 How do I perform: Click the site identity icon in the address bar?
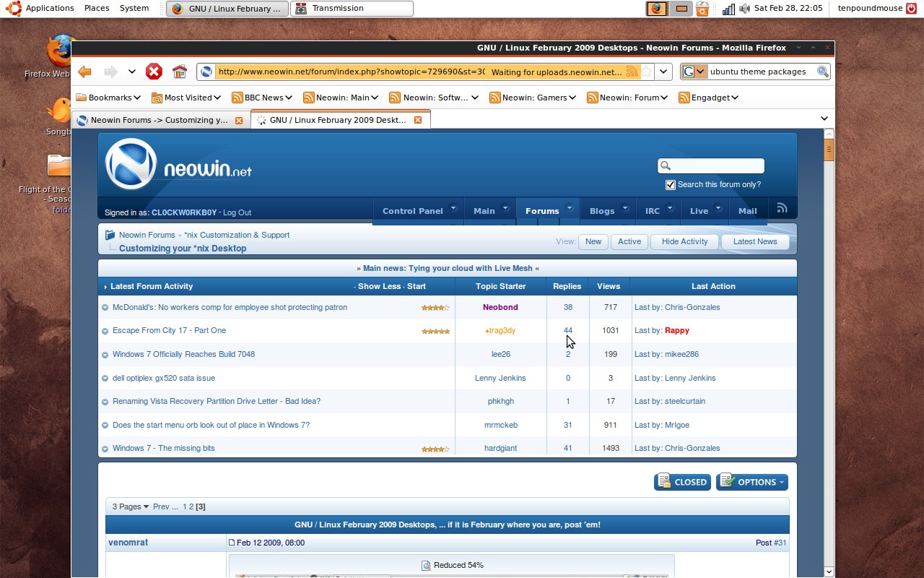206,72
